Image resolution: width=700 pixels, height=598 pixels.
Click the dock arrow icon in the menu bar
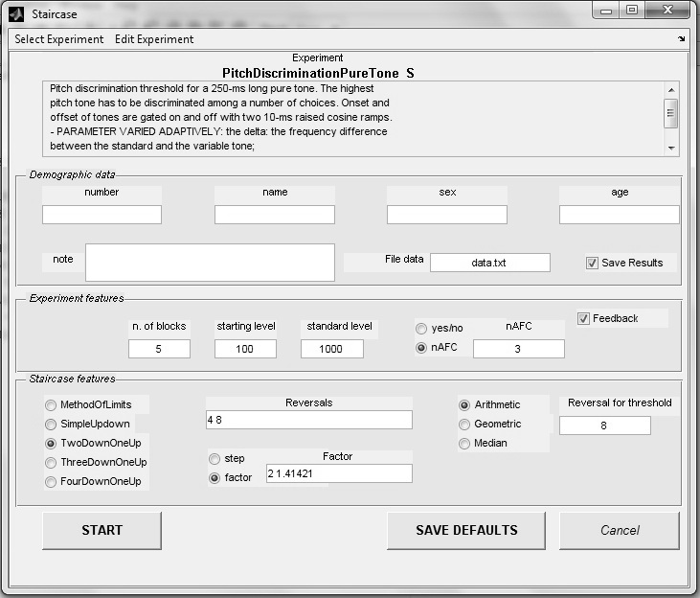pos(681,39)
